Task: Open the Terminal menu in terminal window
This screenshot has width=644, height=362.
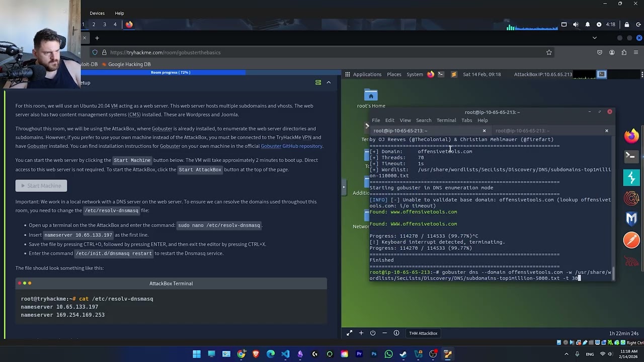Action: pyautogui.click(x=446, y=120)
